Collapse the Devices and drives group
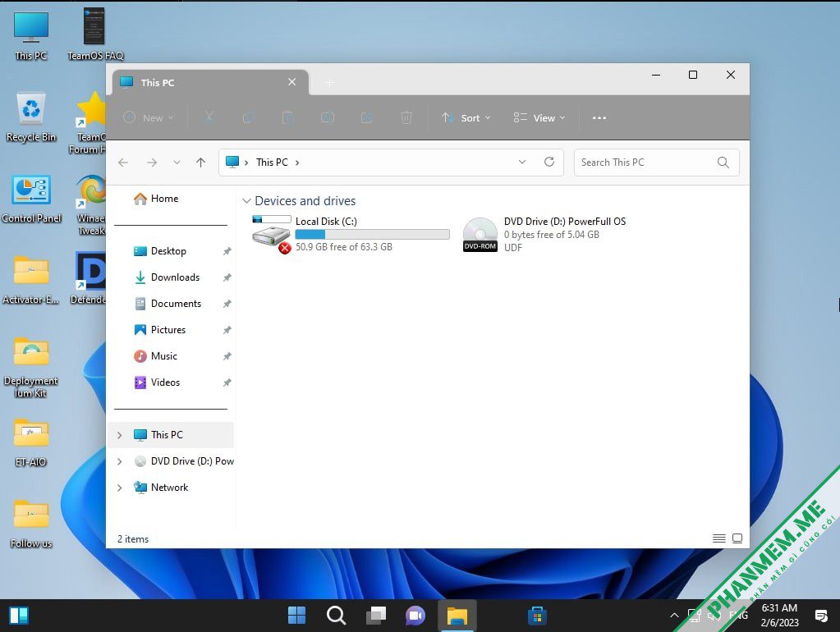Viewport: 840px width, 632px height. coord(246,201)
